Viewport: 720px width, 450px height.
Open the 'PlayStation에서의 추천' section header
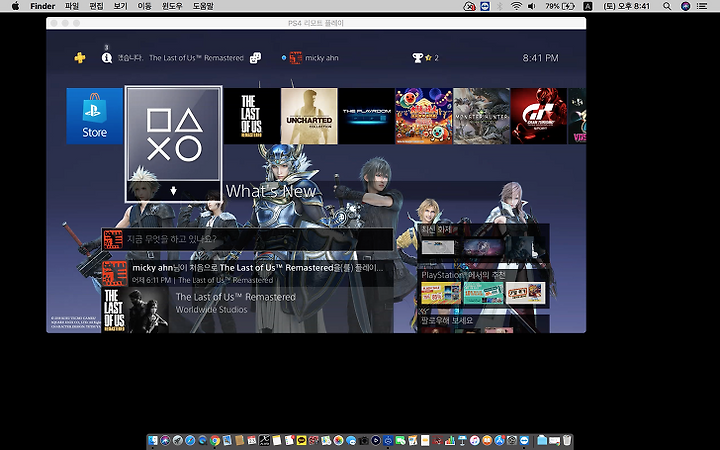[x=463, y=275]
